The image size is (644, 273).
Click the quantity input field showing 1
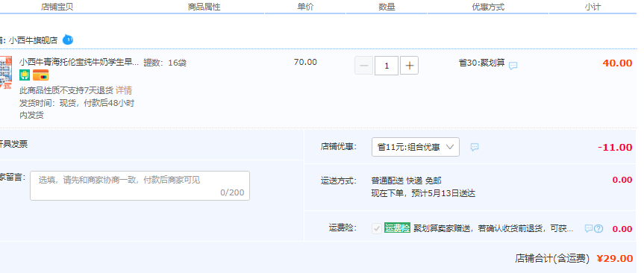[x=387, y=66]
